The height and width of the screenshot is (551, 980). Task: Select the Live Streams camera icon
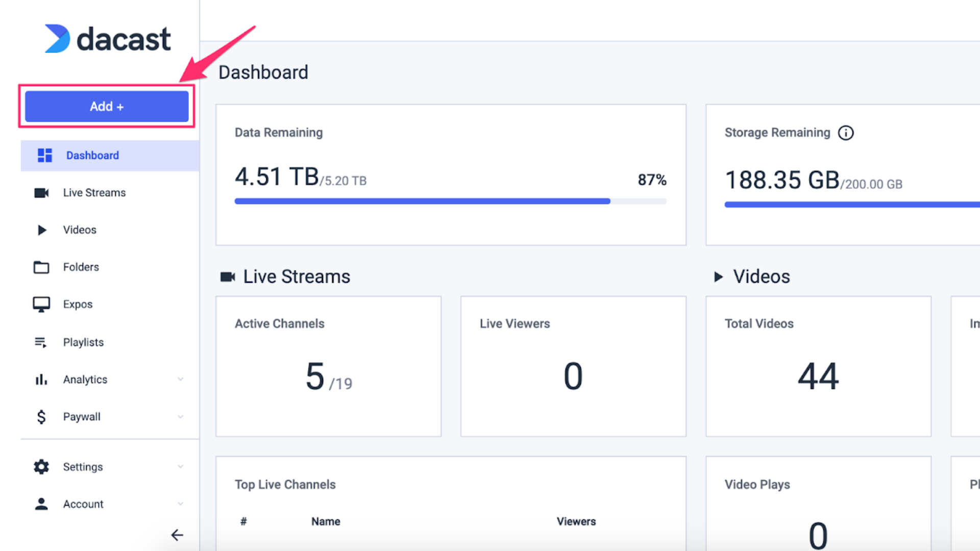coord(41,192)
